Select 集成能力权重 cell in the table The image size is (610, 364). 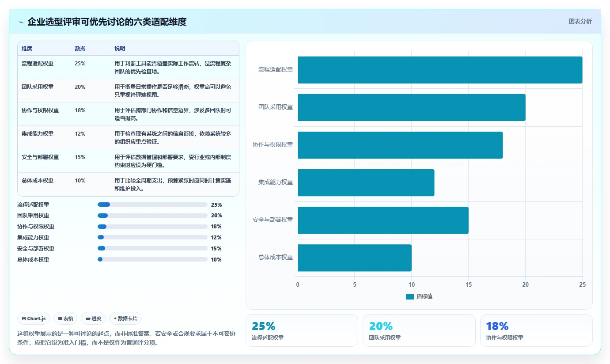pos(38,134)
